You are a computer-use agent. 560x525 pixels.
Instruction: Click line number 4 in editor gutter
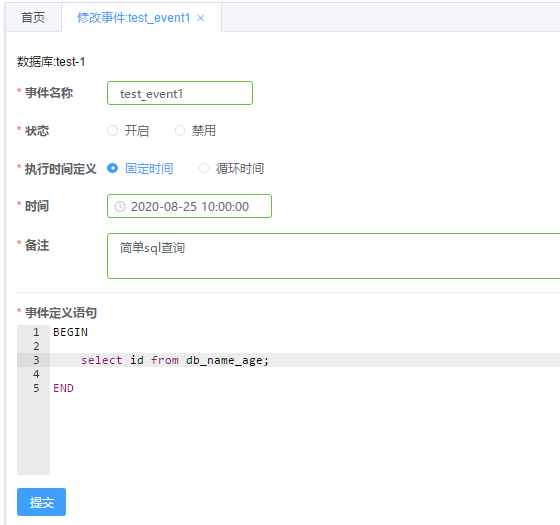(x=36, y=374)
